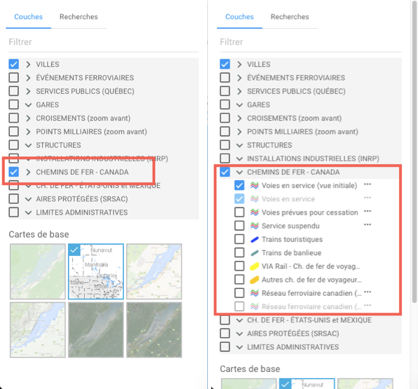Expand CROISEMENTS (zoom avant) in the left panel
Screen dimensions: 418x389
pyautogui.click(x=28, y=118)
